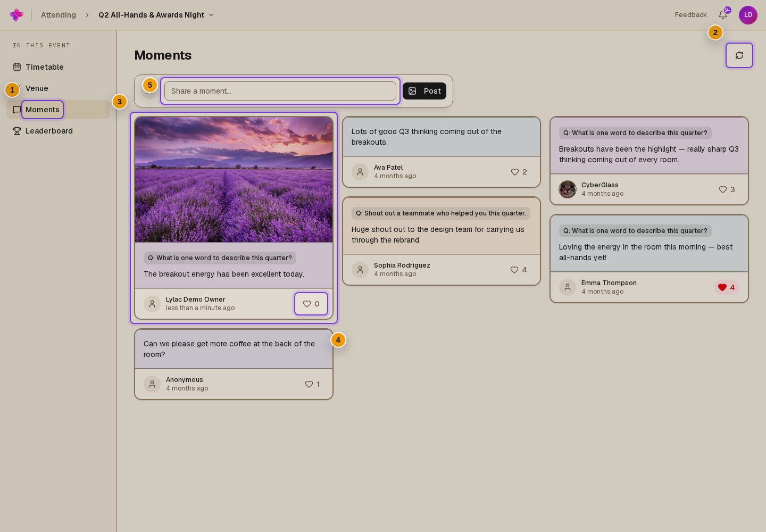Screen dimensions: 766x532
Task: Like Lylac Demo Owner's lavender post
Action: (311, 304)
